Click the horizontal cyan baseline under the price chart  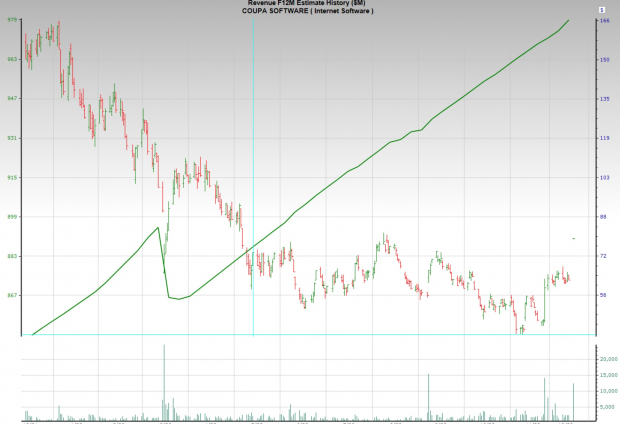300,335
